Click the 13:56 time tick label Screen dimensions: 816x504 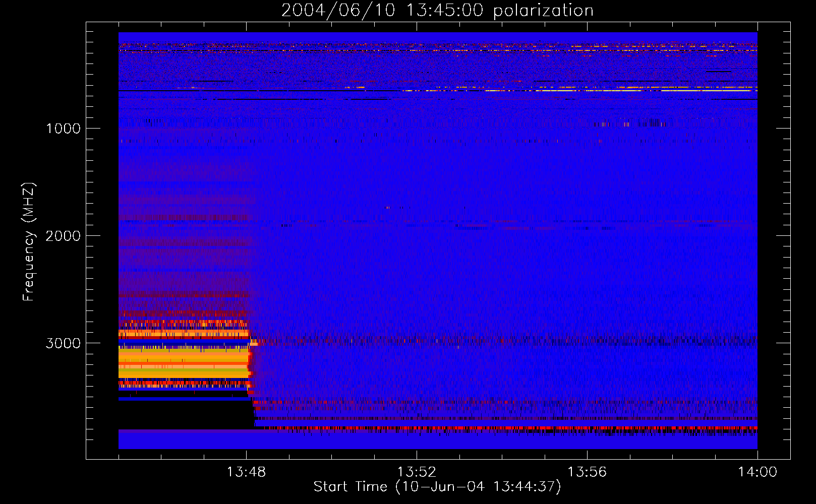(587, 472)
